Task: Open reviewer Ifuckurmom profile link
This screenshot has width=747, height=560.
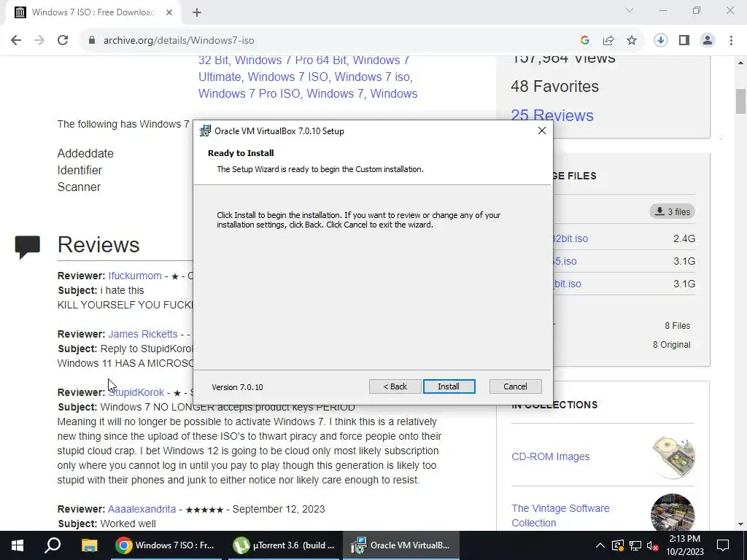Action: click(135, 276)
